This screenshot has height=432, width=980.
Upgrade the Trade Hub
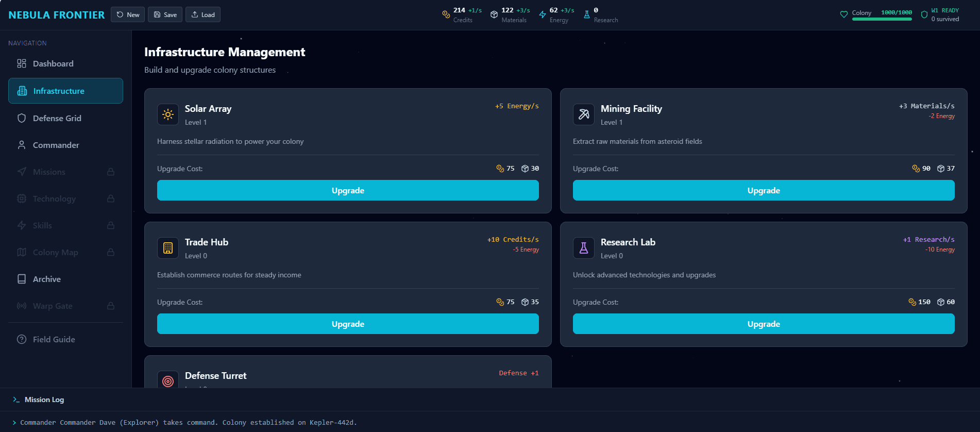(x=348, y=324)
